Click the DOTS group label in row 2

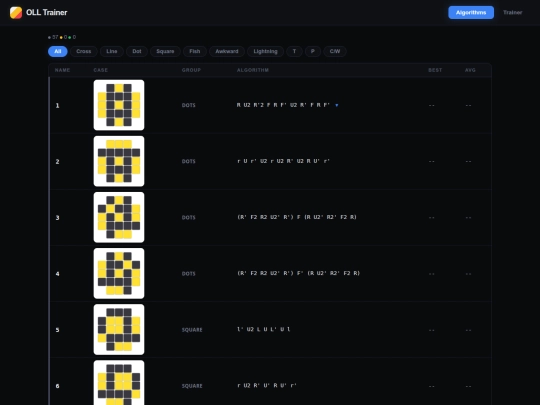[188, 162]
